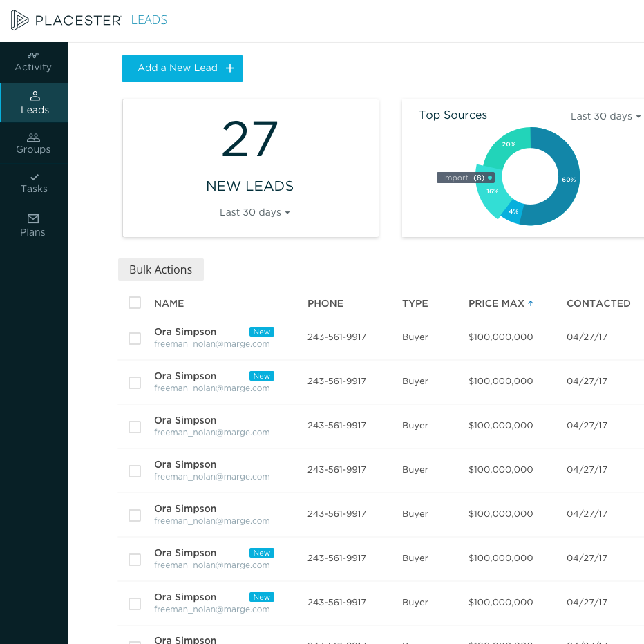Click the 20% green donut segment
The width and height of the screenshot is (644, 644).
coord(509,144)
